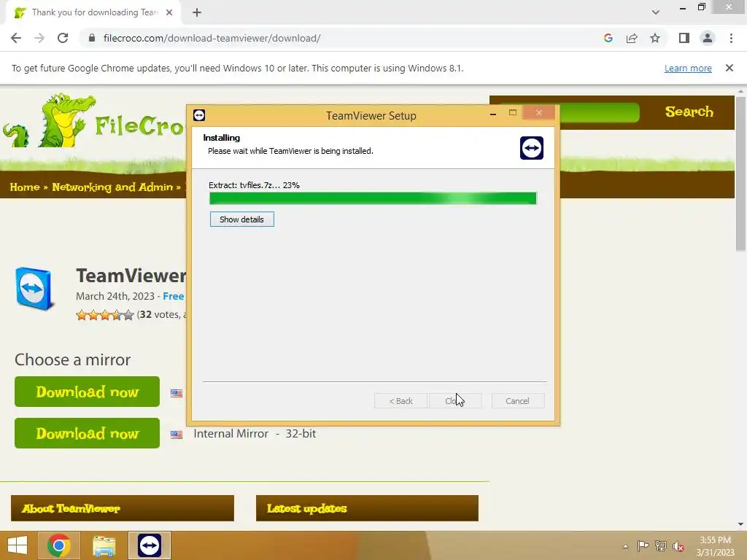
Task: Open network icon in system tray
Action: tap(660, 546)
